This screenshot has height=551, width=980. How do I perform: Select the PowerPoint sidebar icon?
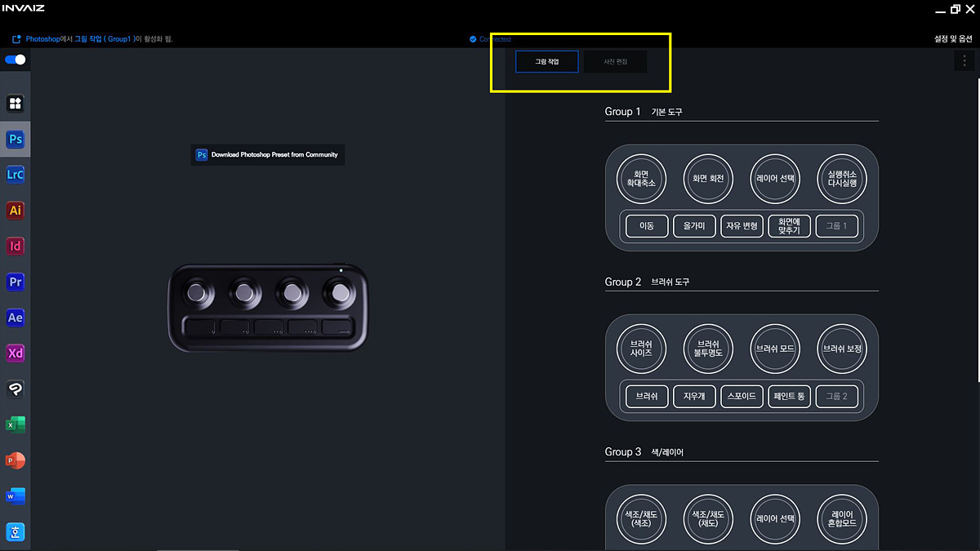(16, 460)
